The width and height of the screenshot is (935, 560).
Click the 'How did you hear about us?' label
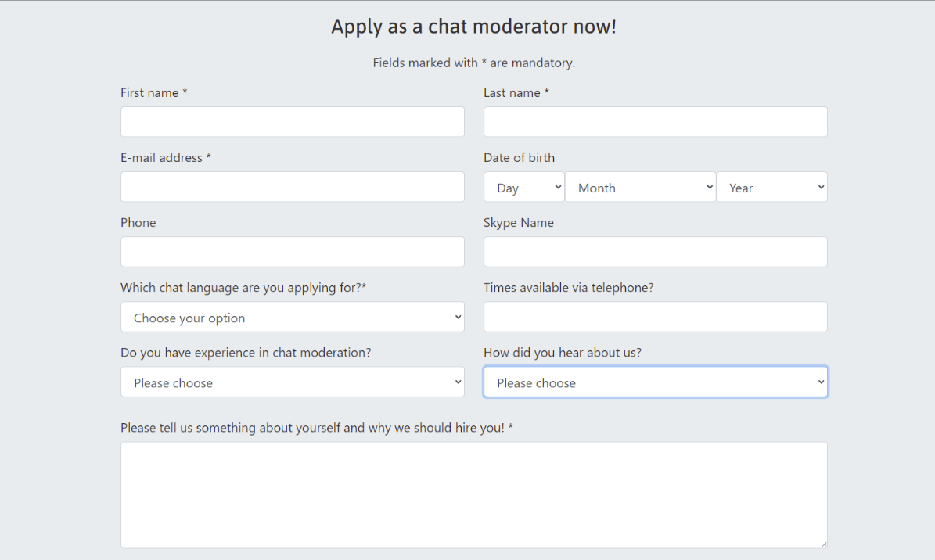[563, 353]
